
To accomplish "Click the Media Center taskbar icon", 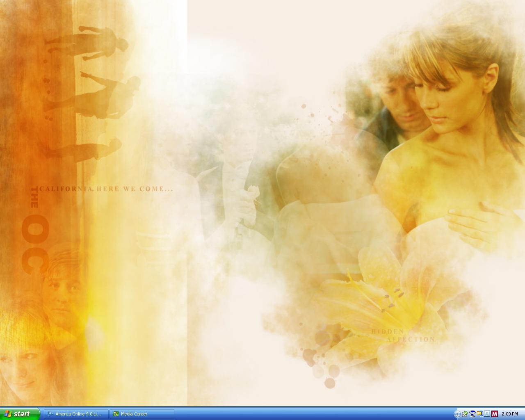I will pyautogui.click(x=116, y=414).
